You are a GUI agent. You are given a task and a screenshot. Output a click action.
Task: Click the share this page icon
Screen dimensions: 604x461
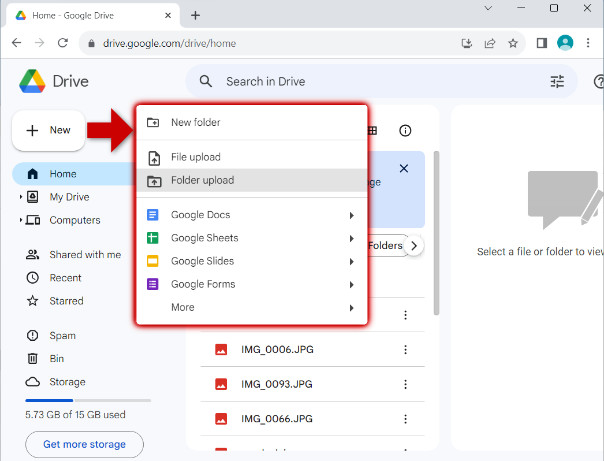[490, 43]
